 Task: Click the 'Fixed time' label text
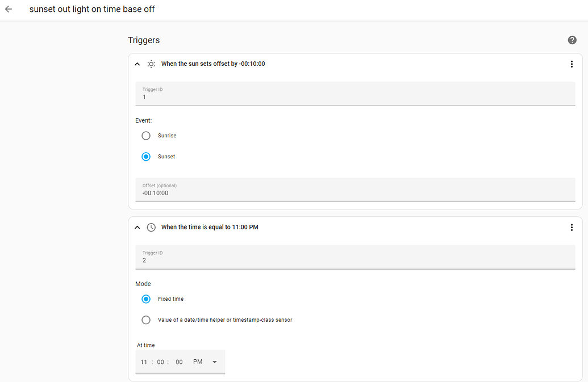coord(170,299)
